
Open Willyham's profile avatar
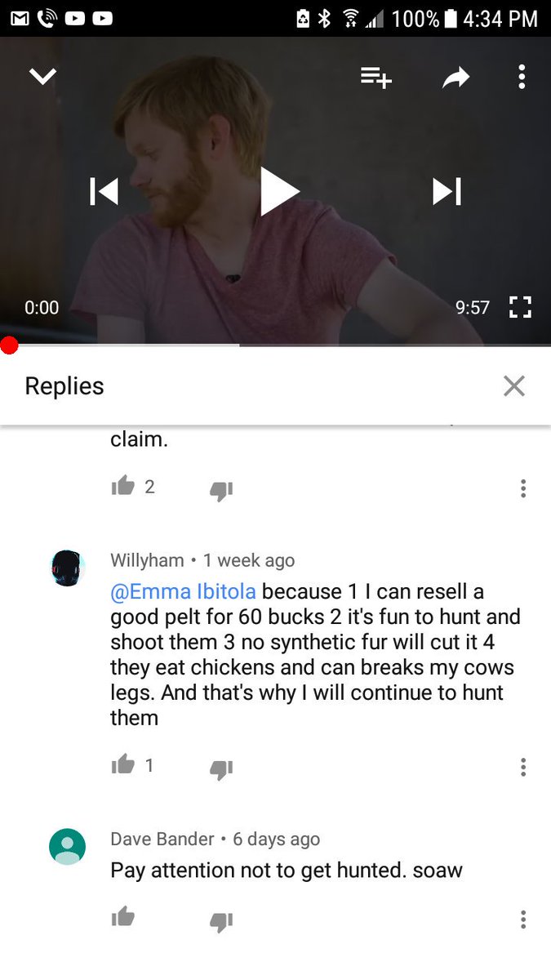click(68, 568)
